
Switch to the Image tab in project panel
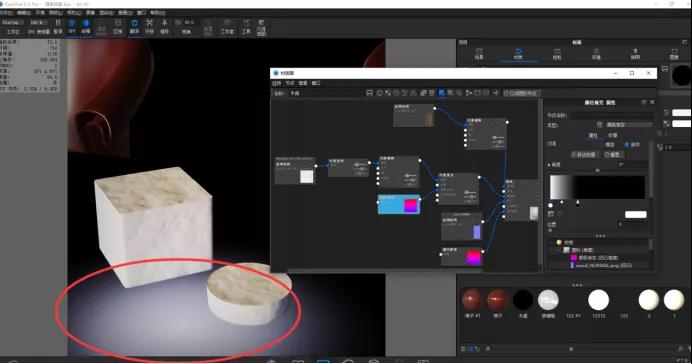674,54
